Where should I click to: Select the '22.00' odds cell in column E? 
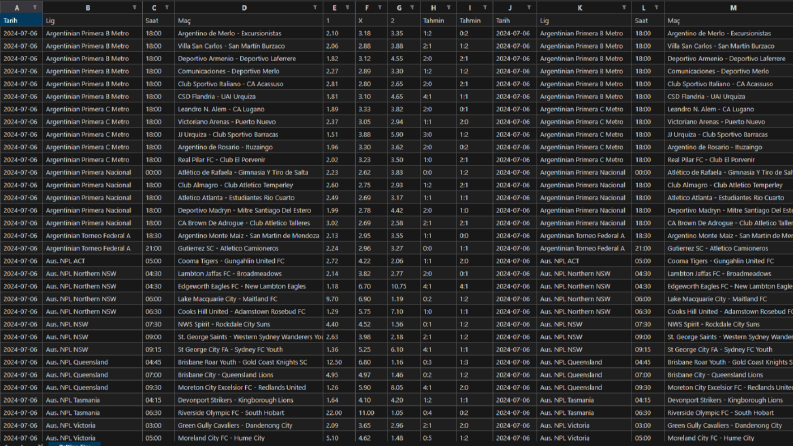pos(339,413)
